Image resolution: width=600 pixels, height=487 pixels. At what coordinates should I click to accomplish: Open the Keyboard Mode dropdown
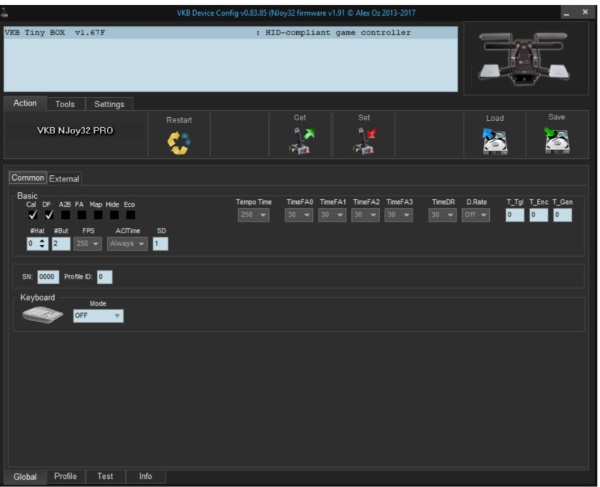(x=98, y=316)
